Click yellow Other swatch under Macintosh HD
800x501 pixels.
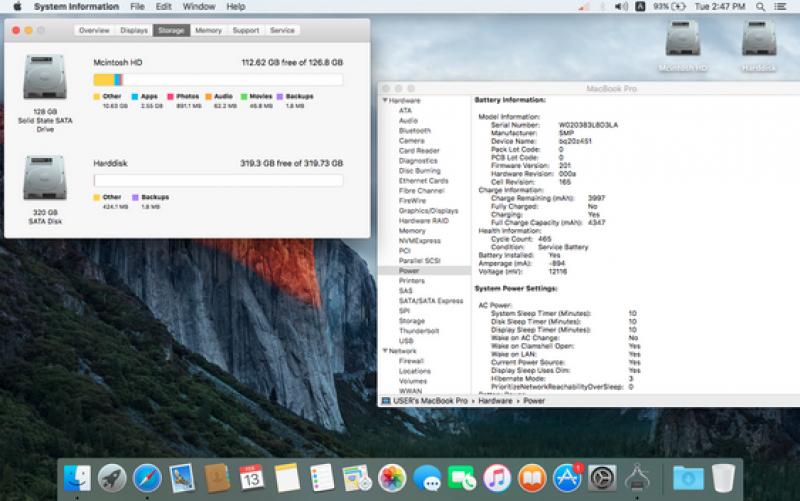pyautogui.click(x=96, y=96)
